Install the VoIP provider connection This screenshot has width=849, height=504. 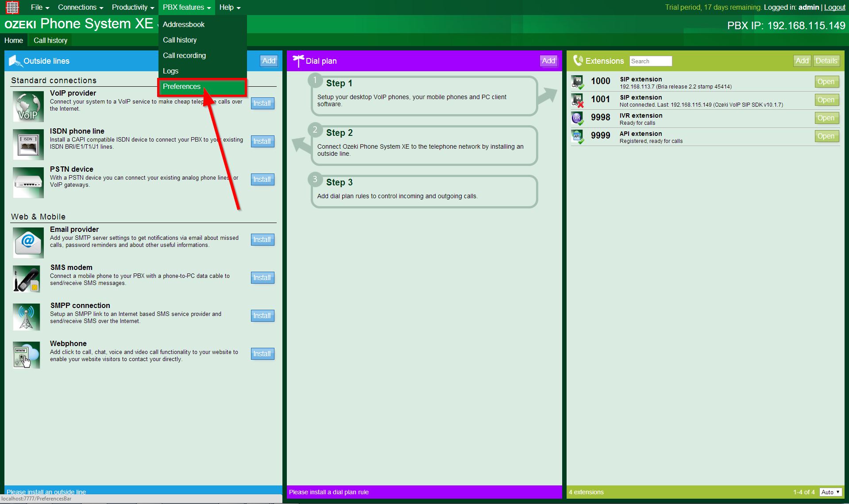point(262,103)
